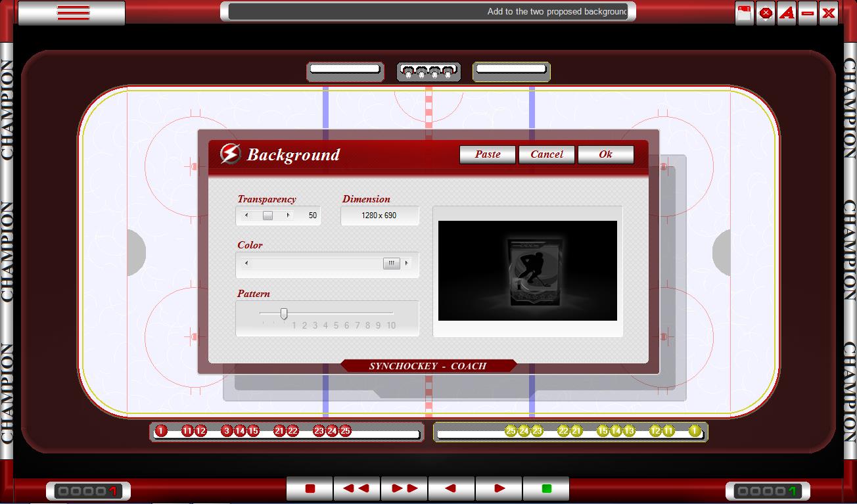857x504 pixels.
Task: Select yellow player number 25 token
Action: [511, 431]
